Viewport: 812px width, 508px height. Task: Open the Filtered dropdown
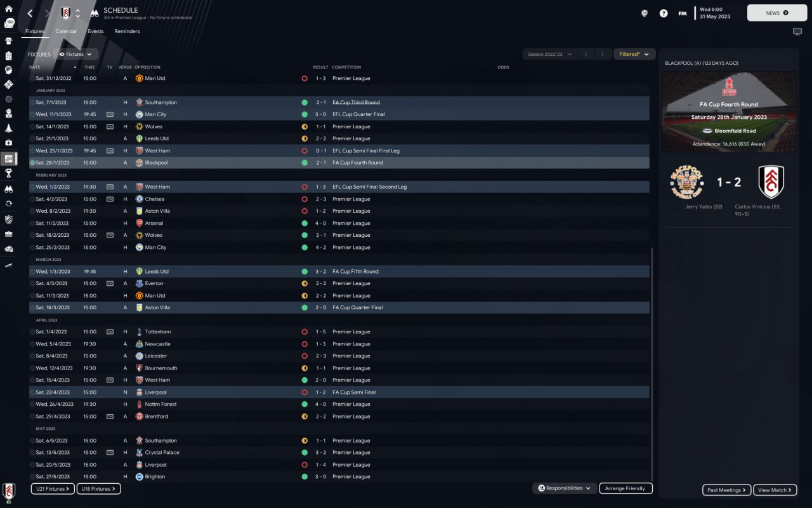pyautogui.click(x=634, y=55)
